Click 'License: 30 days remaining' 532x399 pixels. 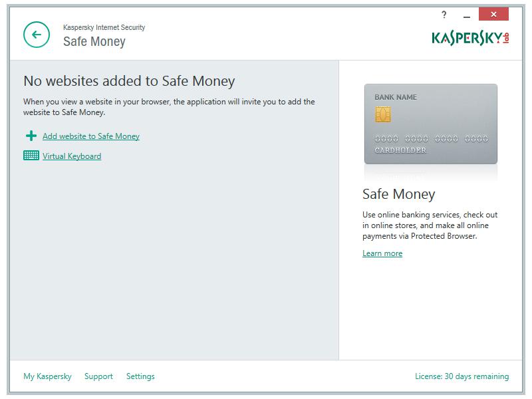click(462, 376)
